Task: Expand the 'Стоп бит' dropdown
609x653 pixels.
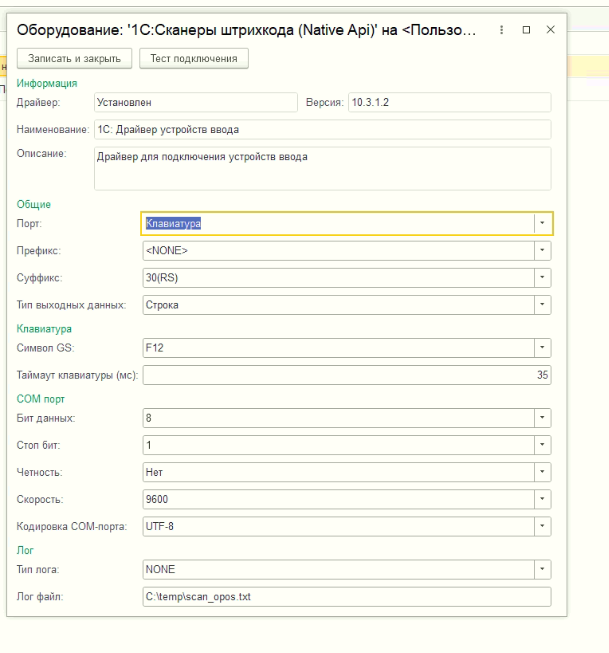Action: tap(542, 445)
